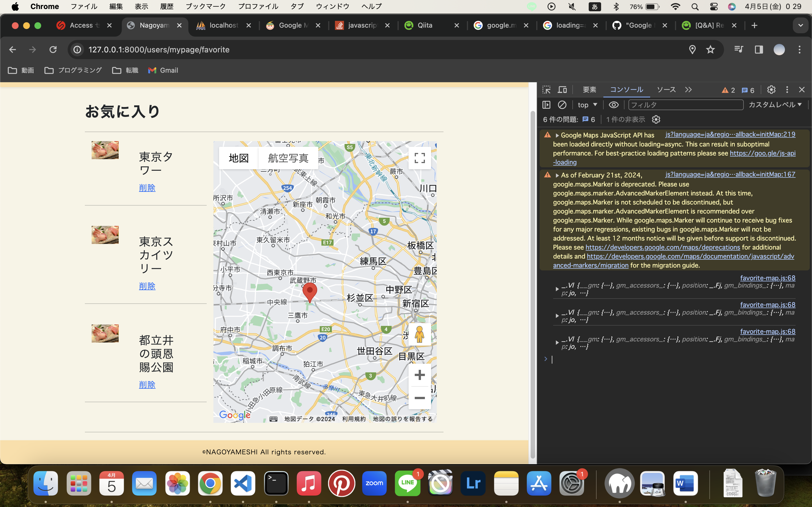Open the カスタムレベル log level dropdown

click(775, 105)
